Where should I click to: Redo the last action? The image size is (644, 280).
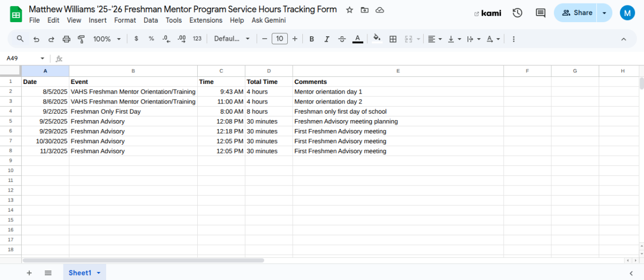51,39
